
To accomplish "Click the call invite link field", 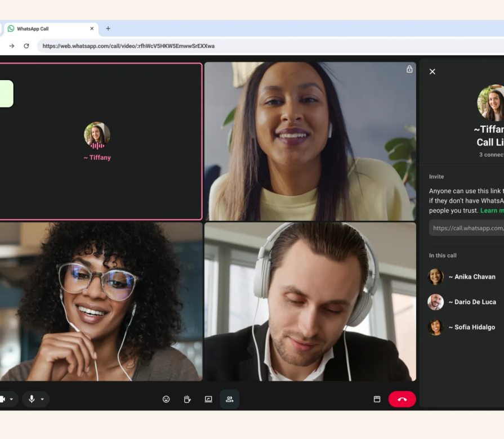I will (x=466, y=228).
